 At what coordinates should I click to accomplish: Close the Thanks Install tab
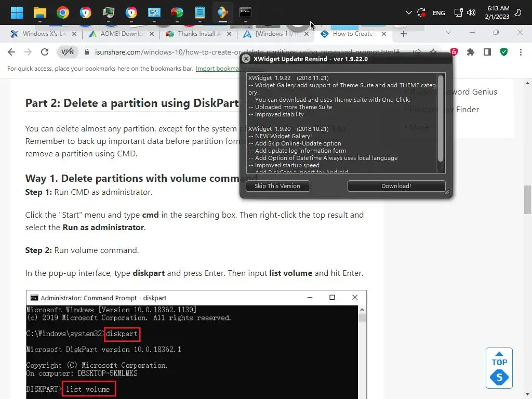point(229,34)
